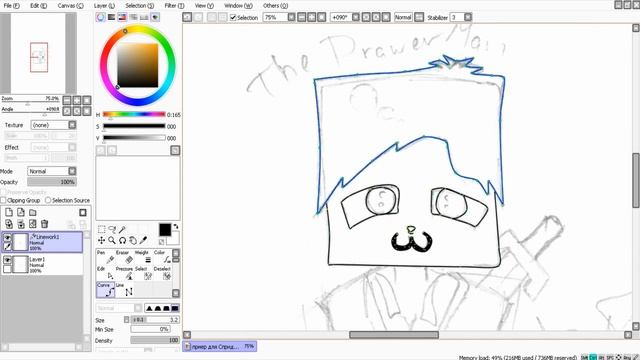Select the Pen linework tool

tap(105, 257)
